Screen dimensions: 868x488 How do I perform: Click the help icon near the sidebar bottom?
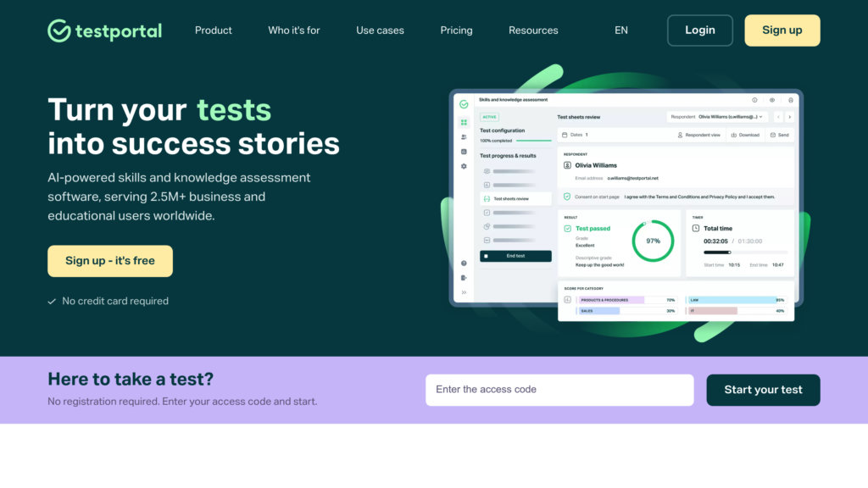click(464, 263)
